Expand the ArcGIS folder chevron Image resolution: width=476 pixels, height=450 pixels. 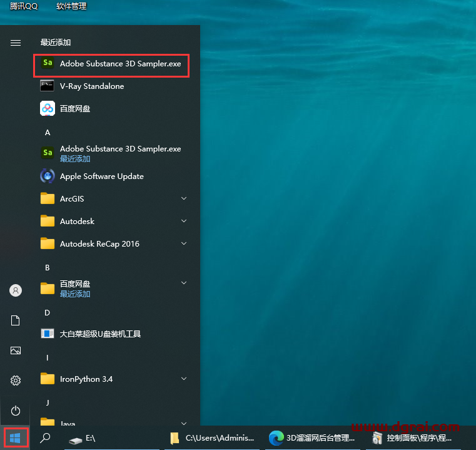click(184, 198)
